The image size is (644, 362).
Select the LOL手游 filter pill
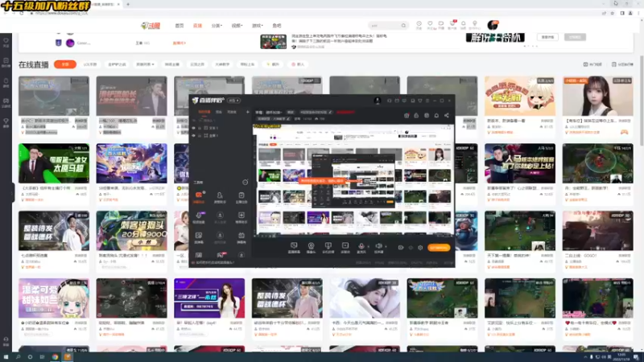click(90, 64)
